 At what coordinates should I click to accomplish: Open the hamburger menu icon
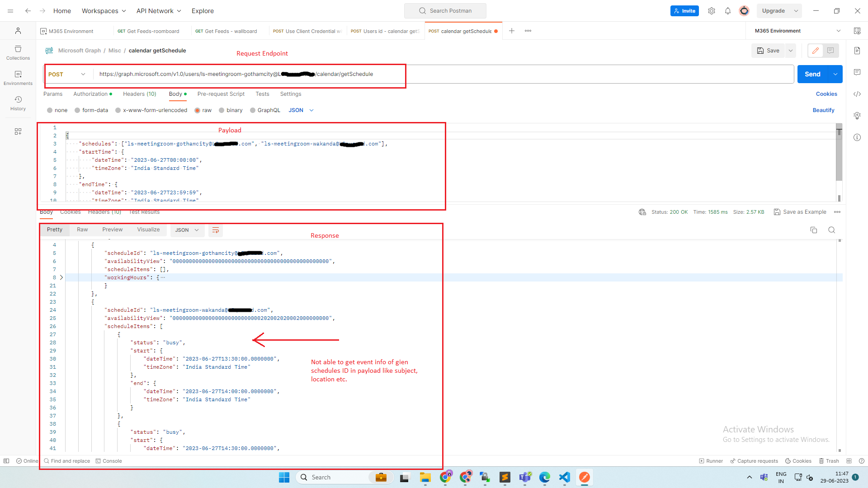click(x=10, y=11)
